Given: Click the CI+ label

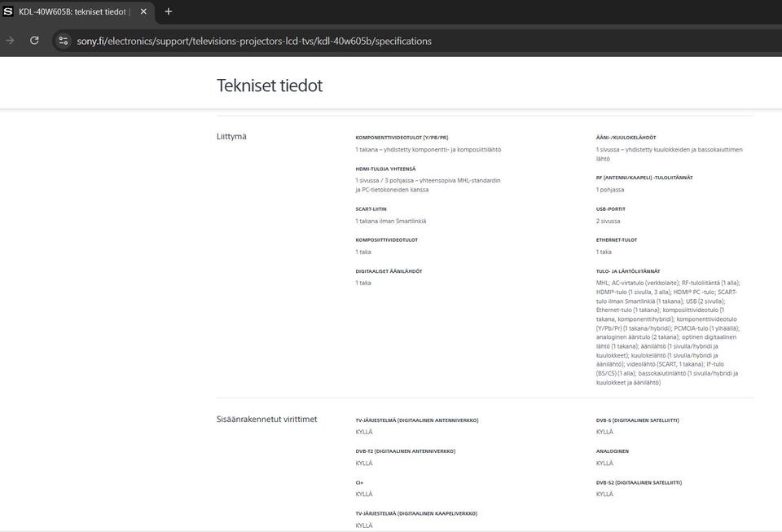Looking at the screenshot, I should click(x=359, y=482).
